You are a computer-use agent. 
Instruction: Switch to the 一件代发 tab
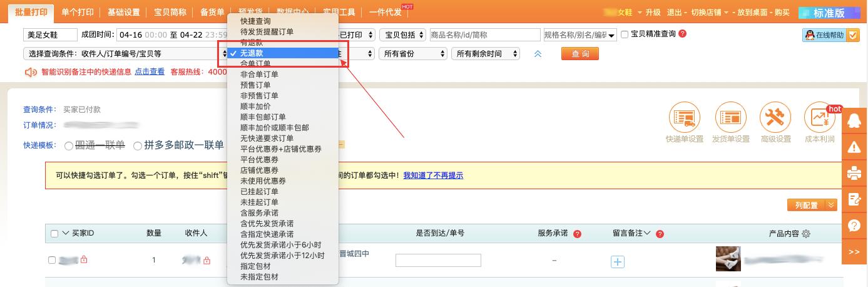point(385,12)
